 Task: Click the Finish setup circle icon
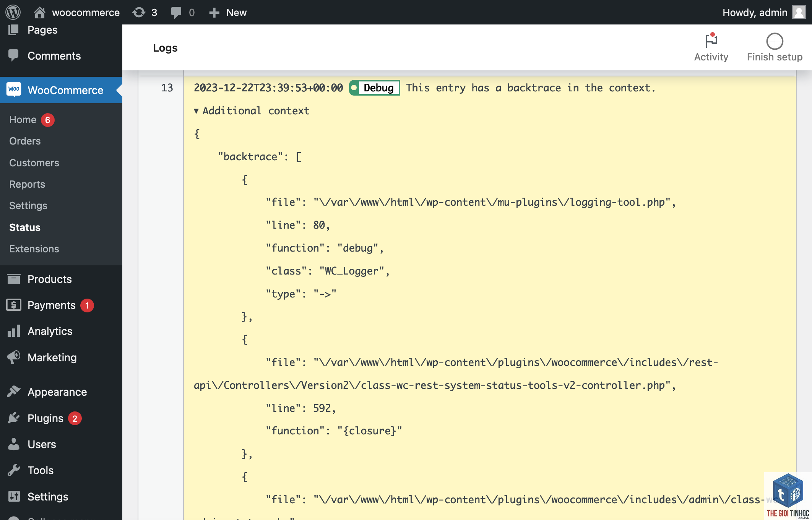click(775, 41)
